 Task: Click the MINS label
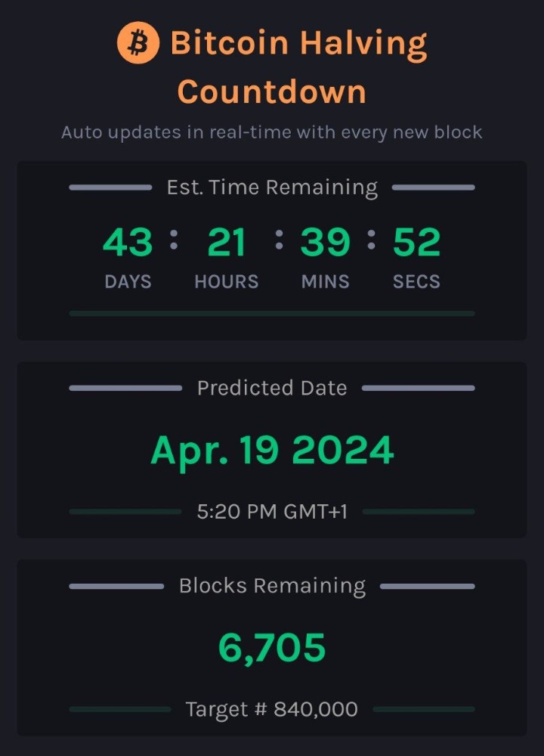pos(325,281)
